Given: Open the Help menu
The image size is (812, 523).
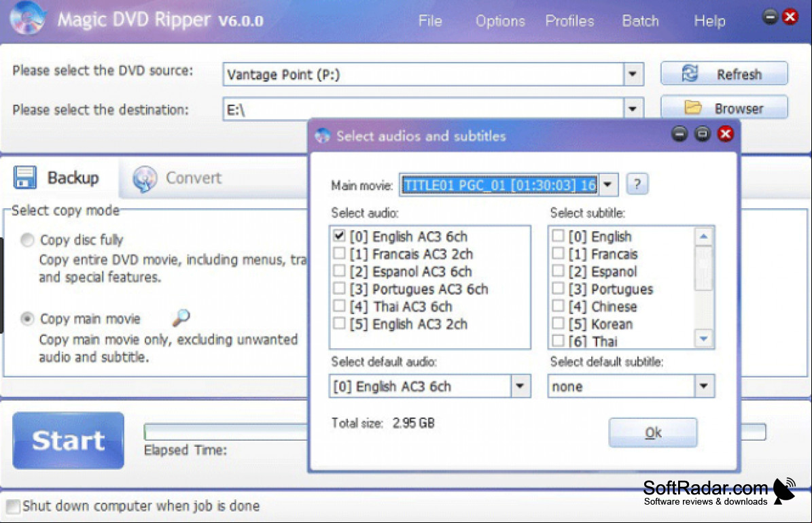Looking at the screenshot, I should [x=709, y=20].
